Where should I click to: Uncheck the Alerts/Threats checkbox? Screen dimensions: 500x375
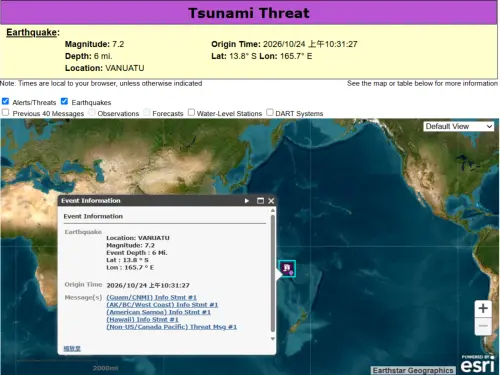(5, 101)
